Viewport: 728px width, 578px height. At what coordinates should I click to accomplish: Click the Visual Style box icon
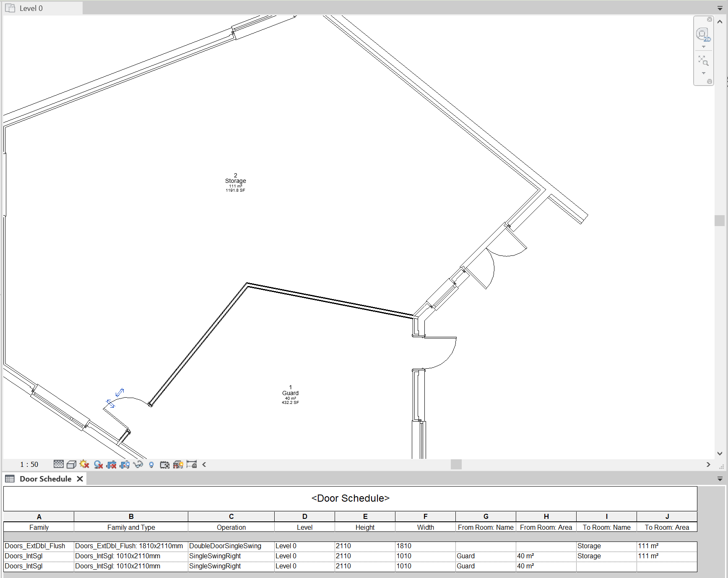[x=71, y=464]
